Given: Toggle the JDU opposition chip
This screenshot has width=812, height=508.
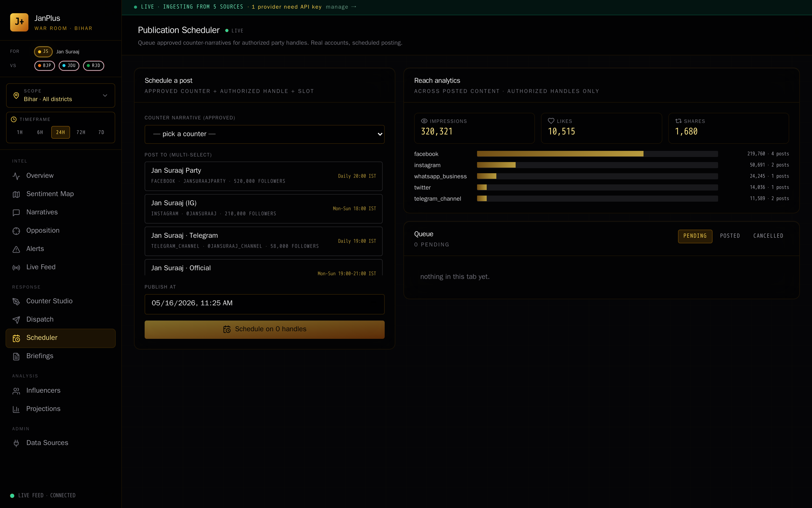Looking at the screenshot, I should point(69,66).
